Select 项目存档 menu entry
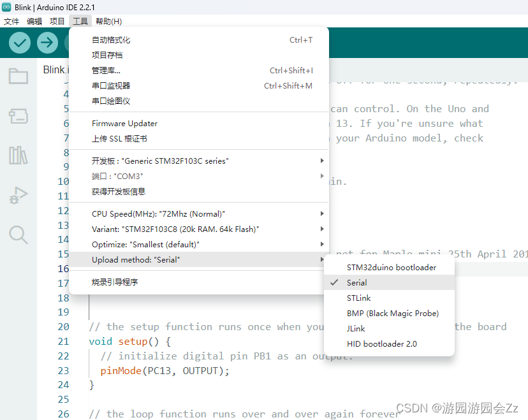 click(x=199, y=55)
